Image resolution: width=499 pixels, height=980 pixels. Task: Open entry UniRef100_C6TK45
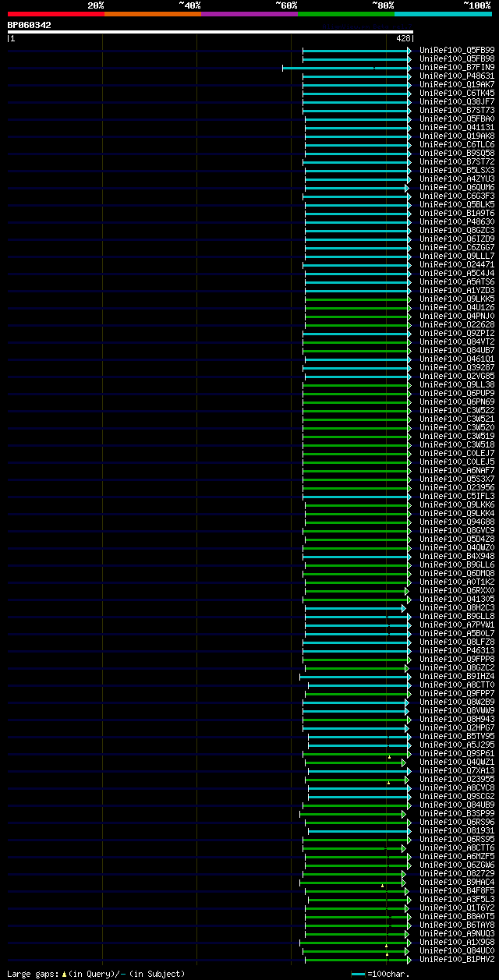point(457,94)
